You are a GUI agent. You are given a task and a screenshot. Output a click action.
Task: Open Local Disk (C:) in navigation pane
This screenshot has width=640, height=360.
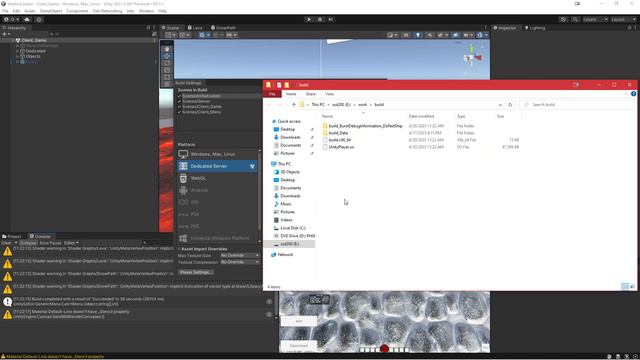[293, 228]
